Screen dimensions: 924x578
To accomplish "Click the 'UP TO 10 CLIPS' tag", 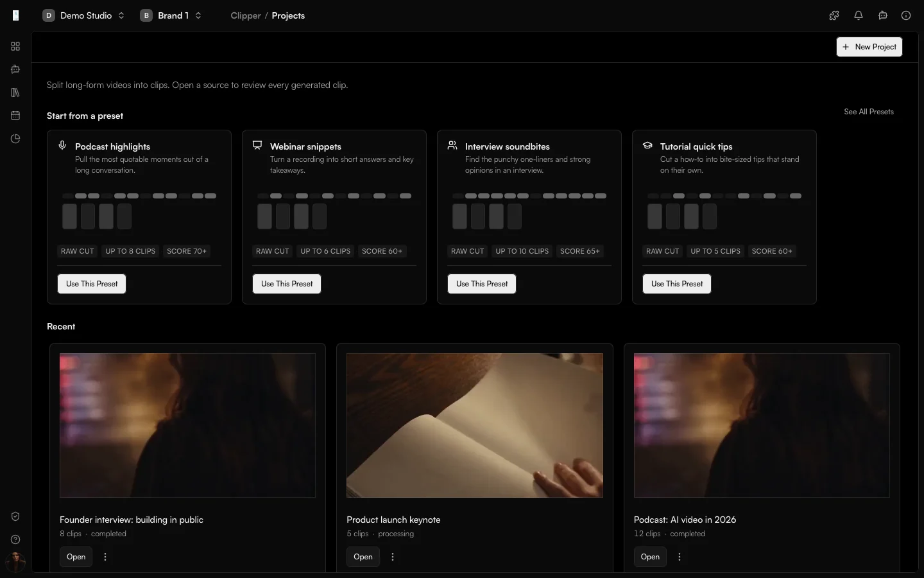I will [x=522, y=251].
